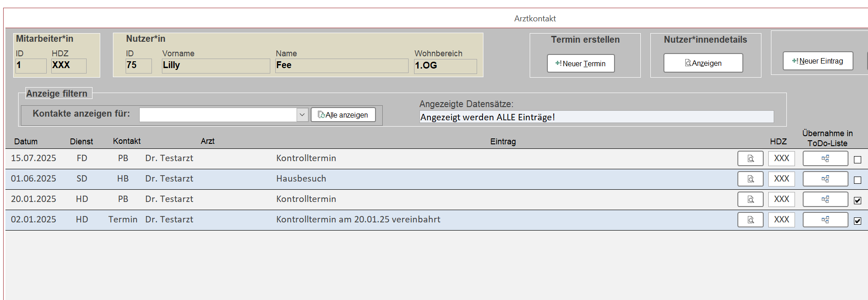The width and height of the screenshot is (868, 300).
Task: Click the 'Kontakte anzeigen für' combo box field
Action: pyautogui.click(x=218, y=115)
